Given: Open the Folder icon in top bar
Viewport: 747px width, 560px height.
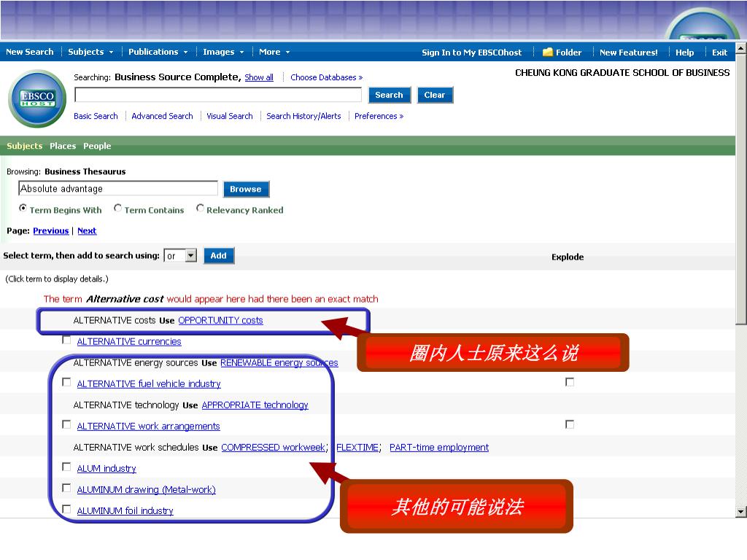Looking at the screenshot, I should [x=548, y=52].
